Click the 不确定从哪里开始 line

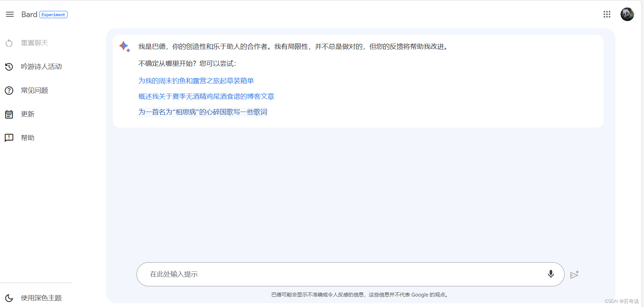pyautogui.click(x=187, y=63)
